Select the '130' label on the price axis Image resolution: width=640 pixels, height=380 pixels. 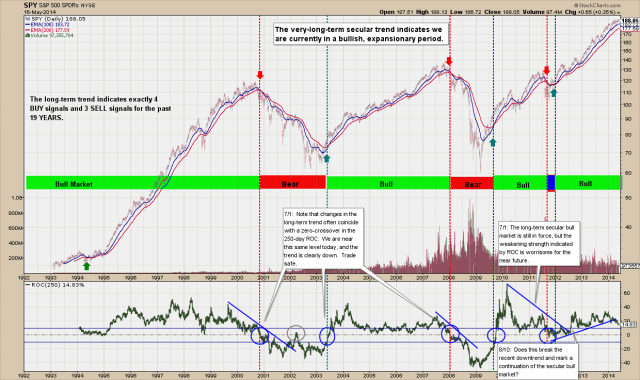click(627, 70)
